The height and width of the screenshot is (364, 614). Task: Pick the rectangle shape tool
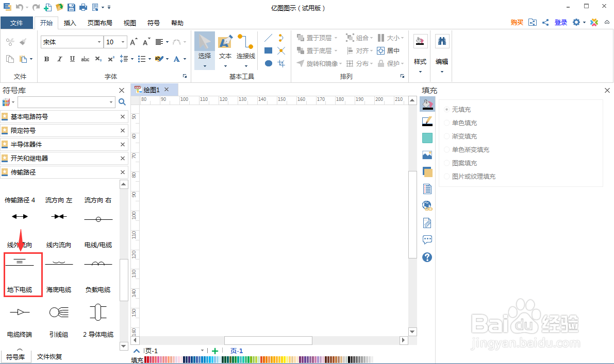click(x=268, y=50)
